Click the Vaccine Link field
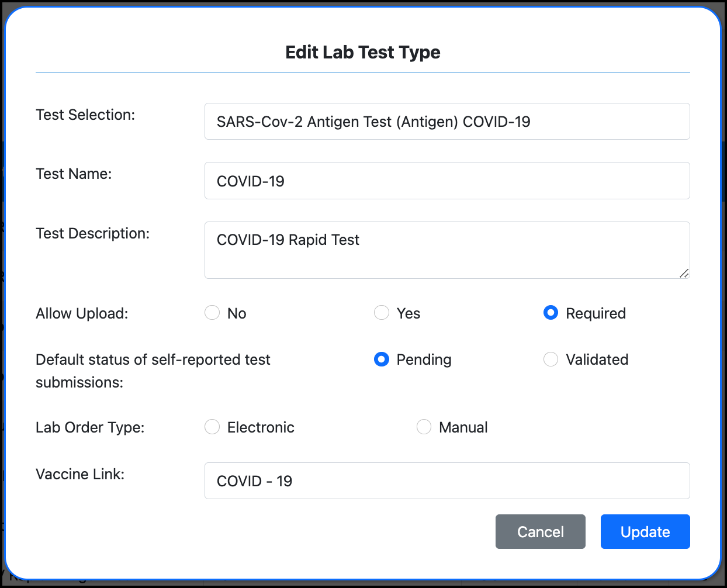727x588 pixels. tap(447, 480)
